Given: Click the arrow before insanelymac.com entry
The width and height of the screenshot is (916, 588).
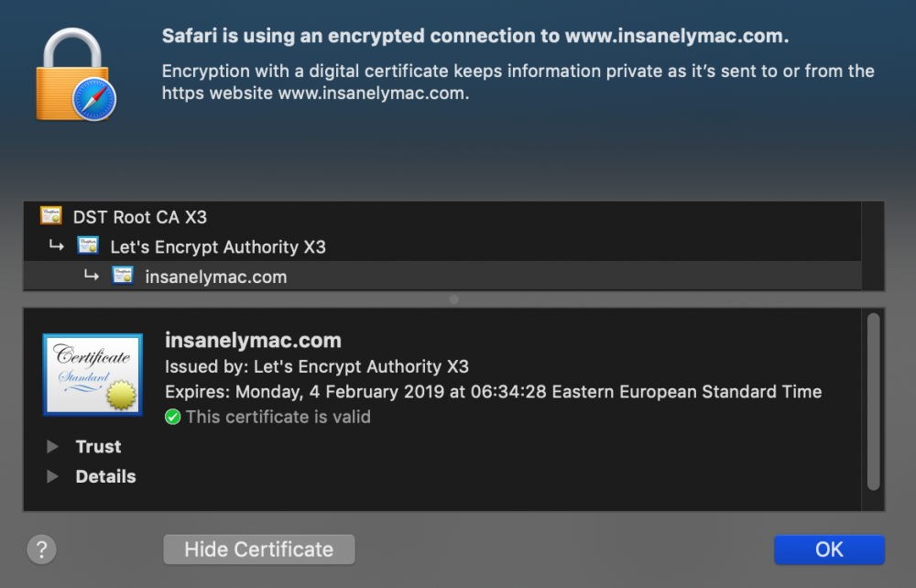Looking at the screenshot, I should pyautogui.click(x=91, y=275).
